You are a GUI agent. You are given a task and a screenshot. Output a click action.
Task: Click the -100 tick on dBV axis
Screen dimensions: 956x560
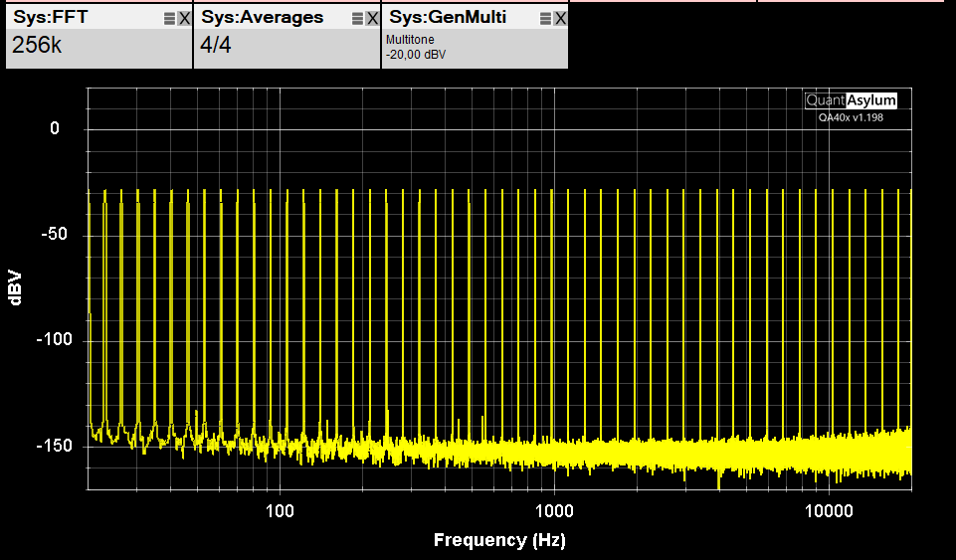tap(55, 339)
